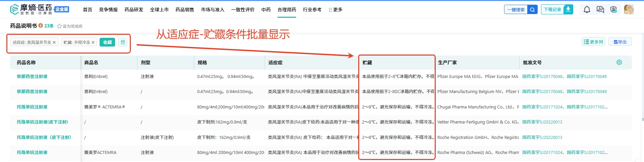The image size is (644, 162).
Task: Click the info icon beside 药品说明书
Action: pos(41,26)
